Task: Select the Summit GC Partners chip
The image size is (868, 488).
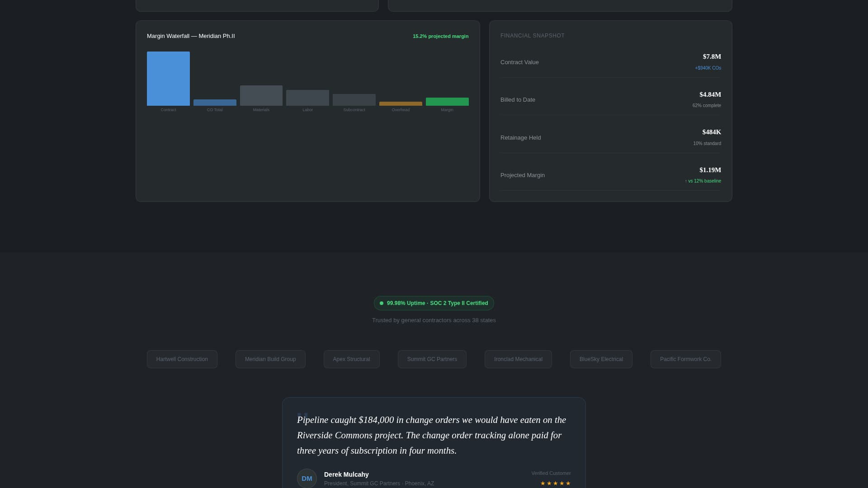Action: (x=432, y=359)
